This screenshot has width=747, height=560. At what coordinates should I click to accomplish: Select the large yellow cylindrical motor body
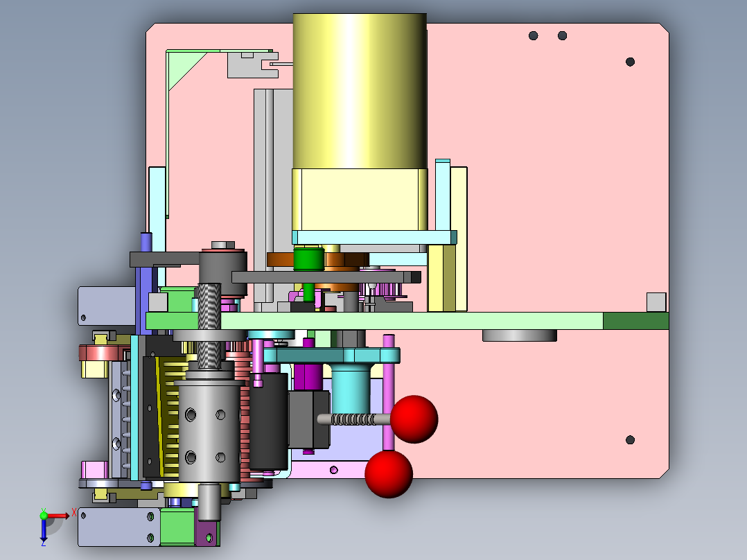[360, 91]
